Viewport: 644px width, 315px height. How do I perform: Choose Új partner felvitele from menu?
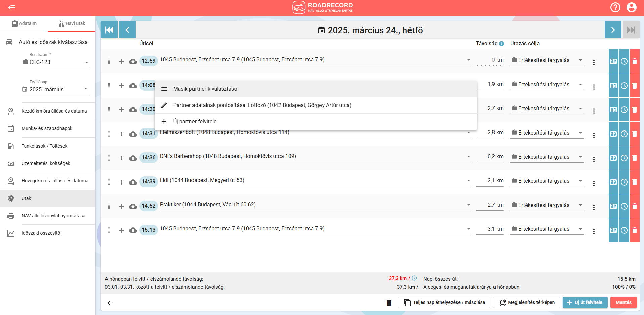click(x=195, y=122)
